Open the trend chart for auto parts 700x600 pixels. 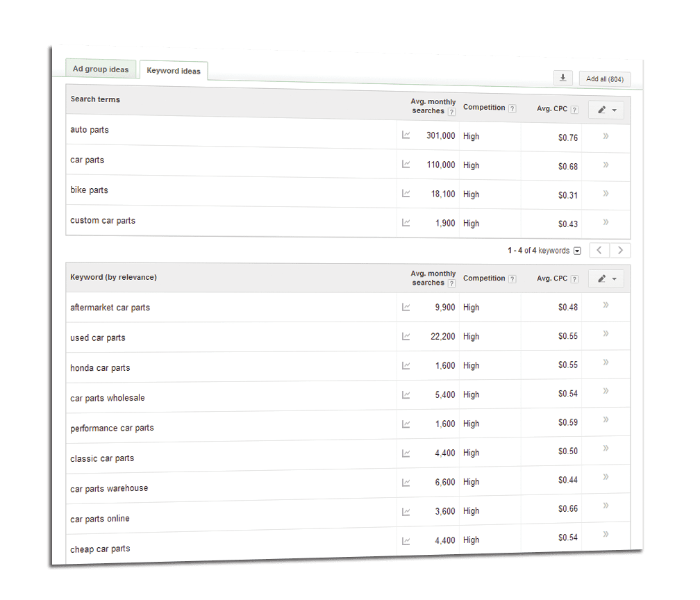coord(406,135)
